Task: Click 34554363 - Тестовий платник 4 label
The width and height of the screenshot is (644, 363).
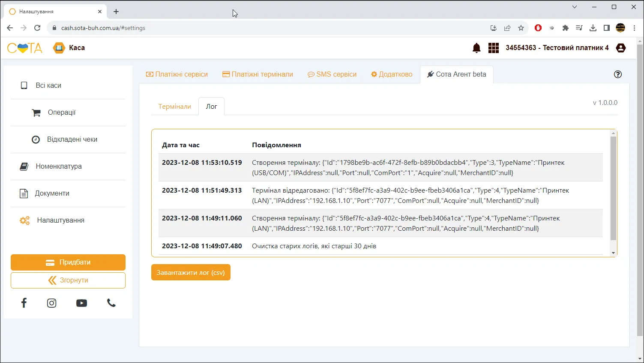Action: (x=557, y=48)
